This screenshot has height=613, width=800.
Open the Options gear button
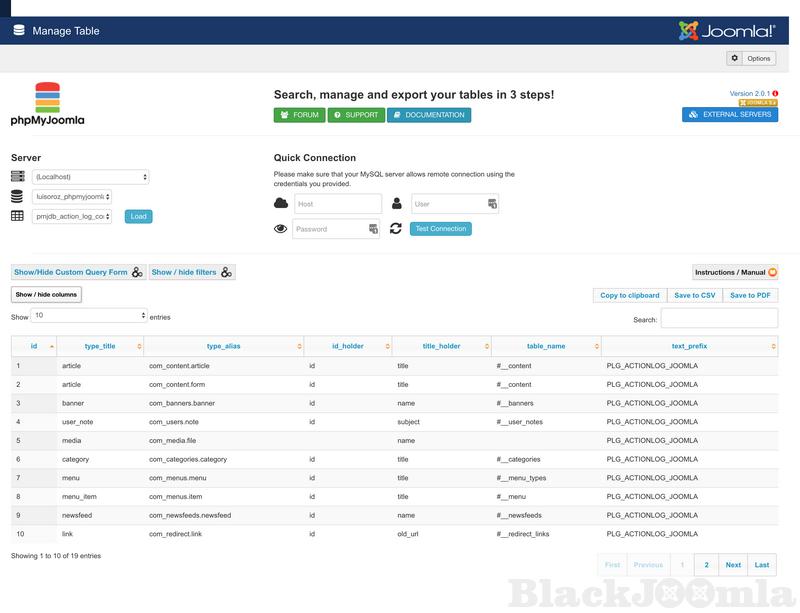pos(751,59)
